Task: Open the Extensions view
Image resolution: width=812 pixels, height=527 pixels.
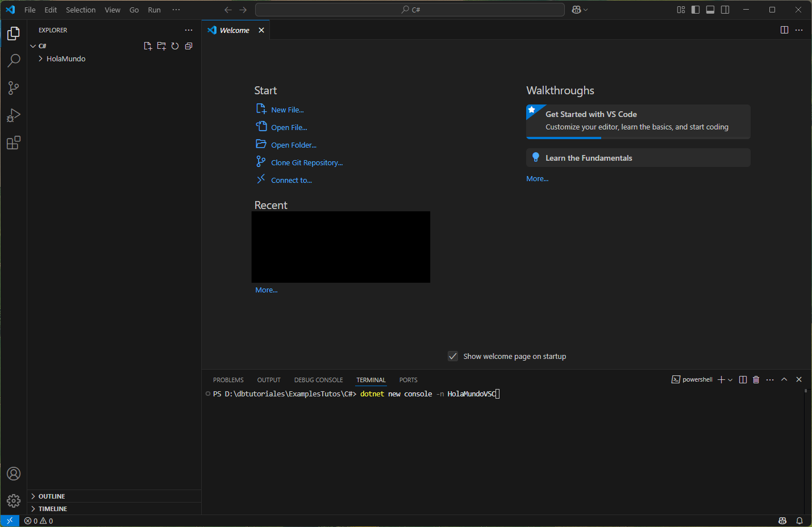Action: coord(14,143)
